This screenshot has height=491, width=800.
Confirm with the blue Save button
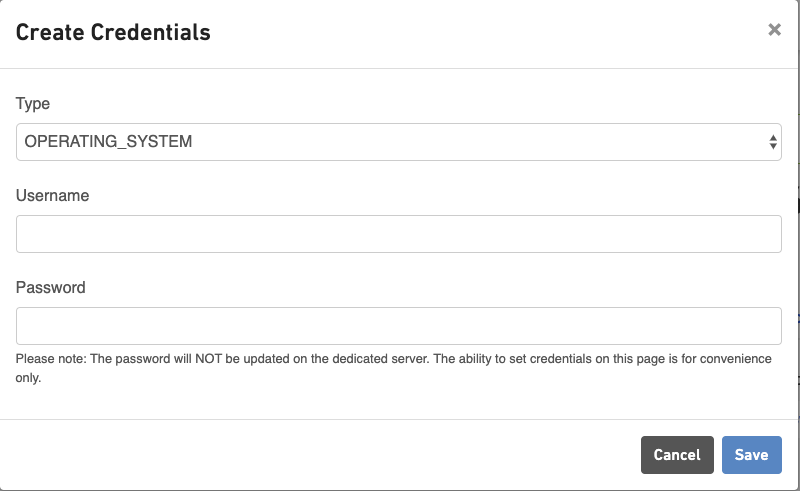pos(752,455)
